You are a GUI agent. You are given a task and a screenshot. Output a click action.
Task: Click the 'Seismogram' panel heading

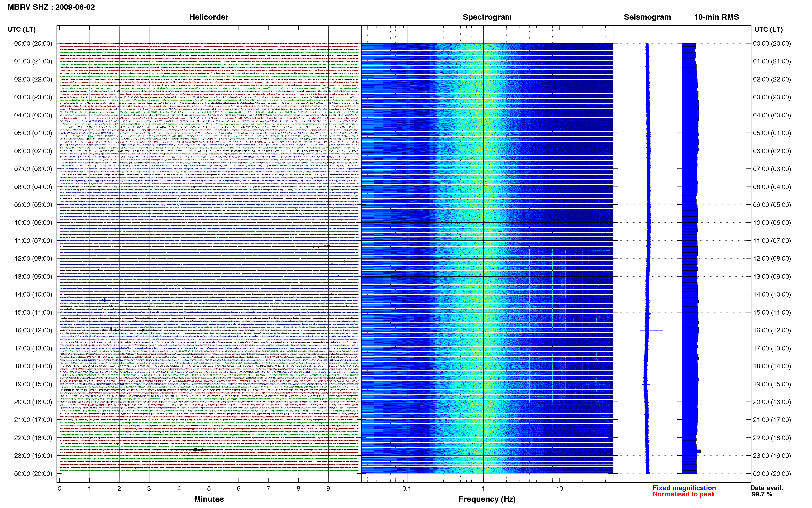tap(647, 17)
